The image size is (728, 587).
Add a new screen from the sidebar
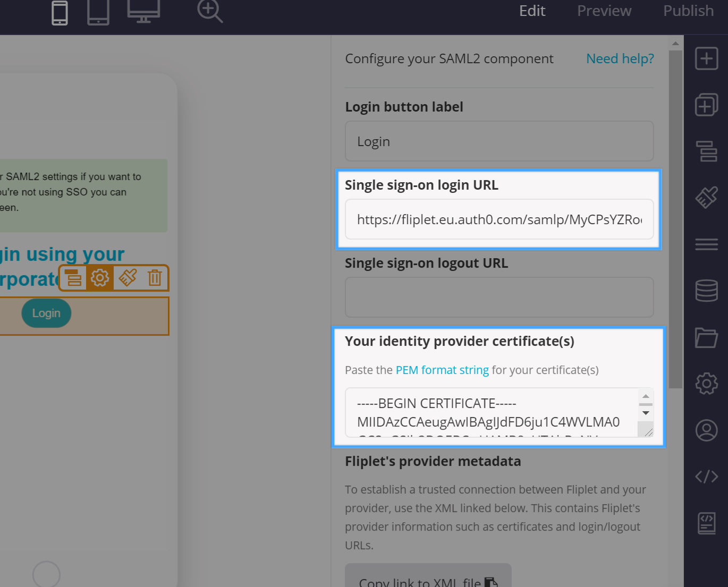coord(706,105)
